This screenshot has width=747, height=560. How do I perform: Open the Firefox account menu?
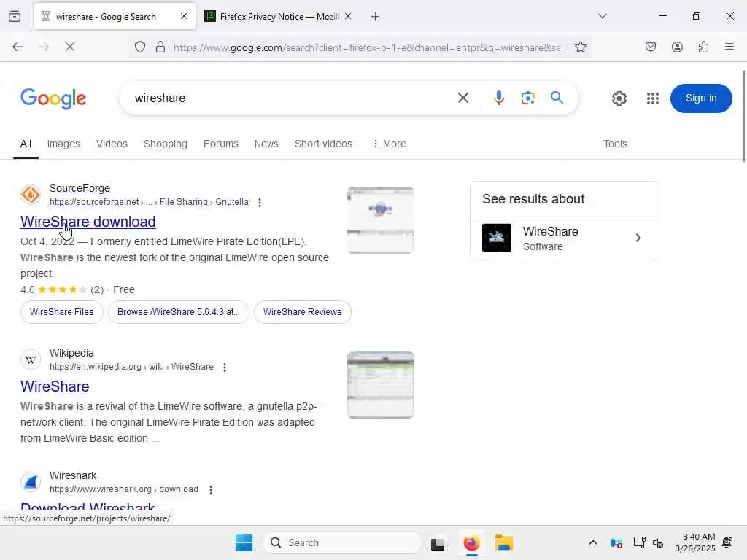677,47
